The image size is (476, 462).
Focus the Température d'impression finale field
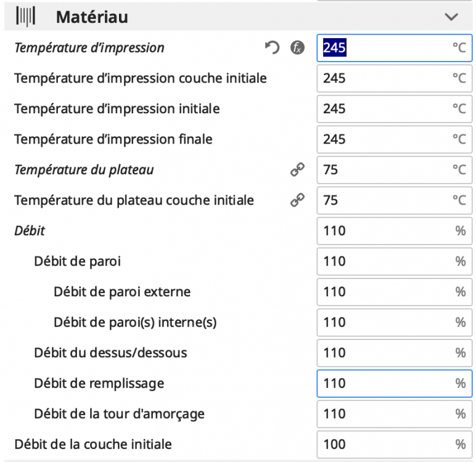click(394, 139)
